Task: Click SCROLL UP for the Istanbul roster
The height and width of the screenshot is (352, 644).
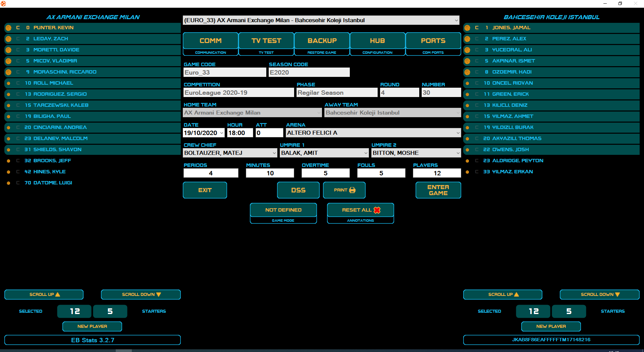Action: click(503, 295)
